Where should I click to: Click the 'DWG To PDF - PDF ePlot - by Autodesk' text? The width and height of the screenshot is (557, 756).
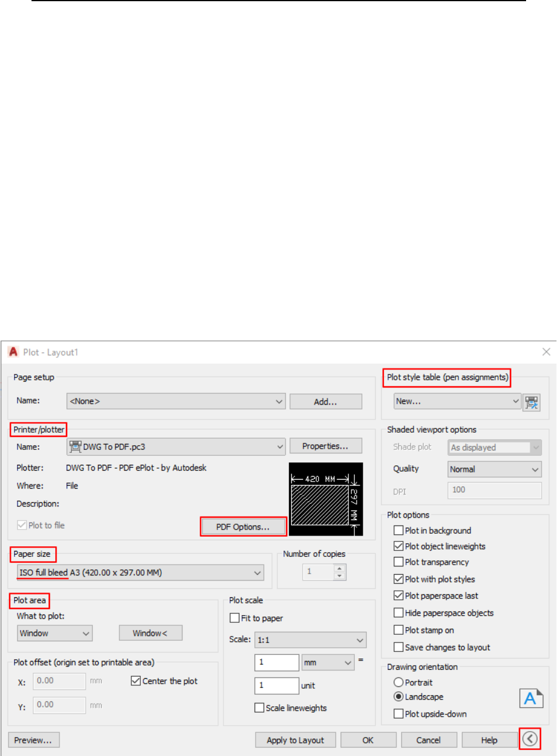pos(136,468)
